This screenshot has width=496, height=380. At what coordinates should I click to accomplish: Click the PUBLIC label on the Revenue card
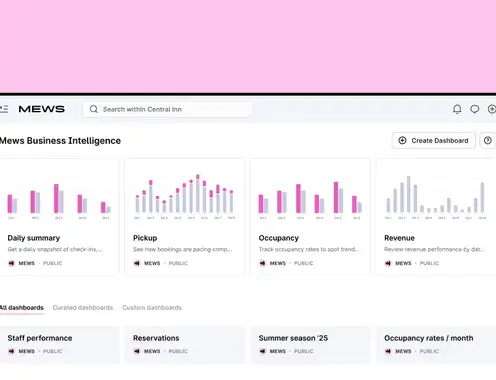click(x=429, y=263)
